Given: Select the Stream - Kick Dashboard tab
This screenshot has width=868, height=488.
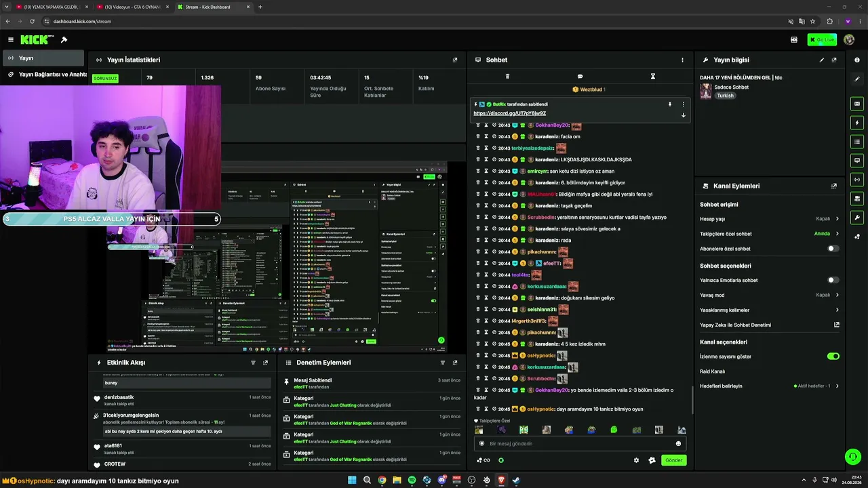Looking at the screenshot, I should [214, 7].
